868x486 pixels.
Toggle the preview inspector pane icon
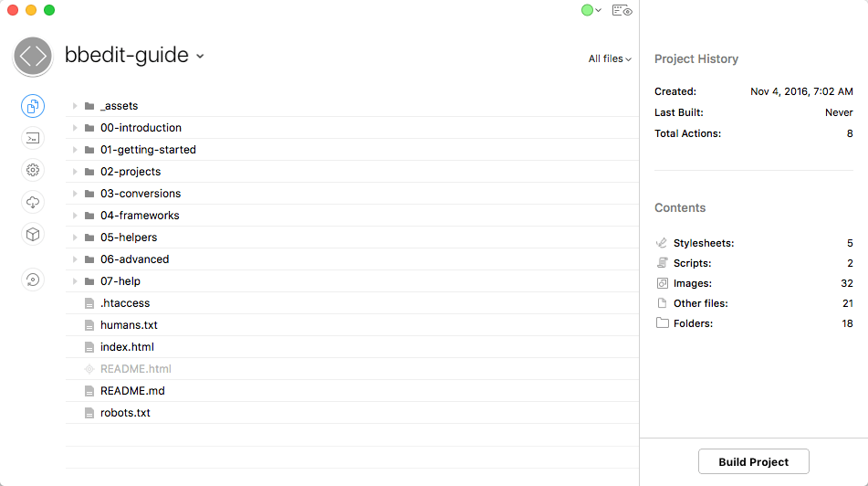tap(622, 11)
